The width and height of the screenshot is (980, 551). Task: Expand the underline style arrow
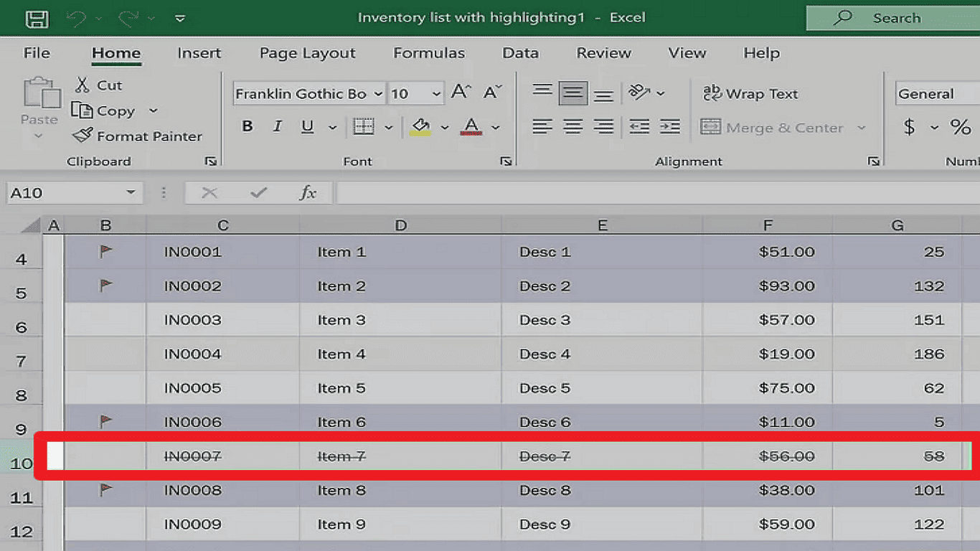[x=332, y=128]
